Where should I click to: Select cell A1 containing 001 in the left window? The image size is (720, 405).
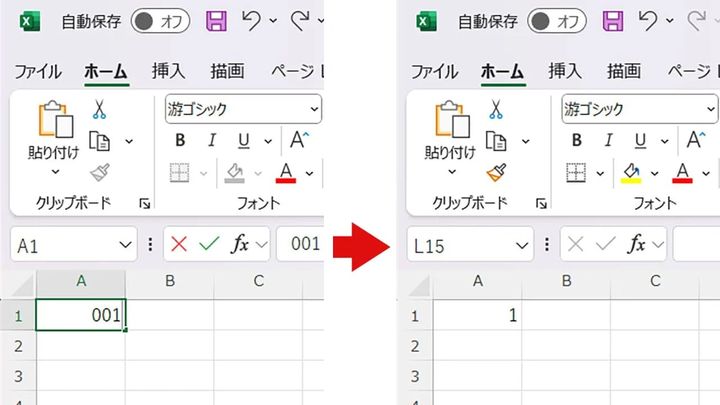pyautogui.click(x=80, y=316)
